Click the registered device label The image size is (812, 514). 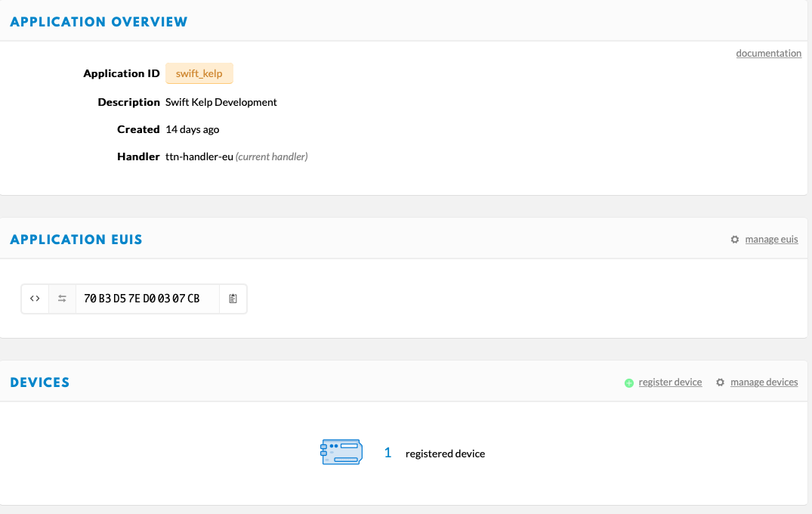446,454
